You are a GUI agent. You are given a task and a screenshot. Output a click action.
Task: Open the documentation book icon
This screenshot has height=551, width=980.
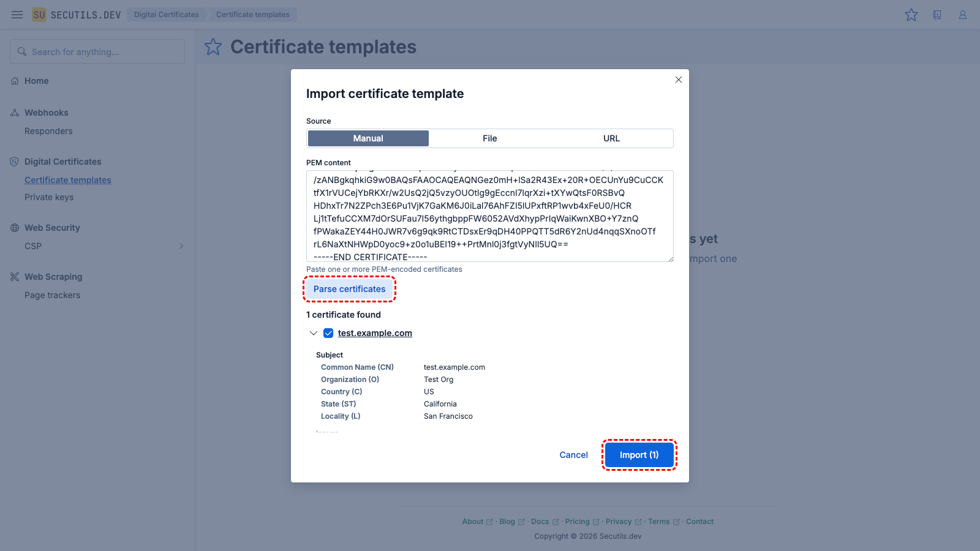point(937,15)
